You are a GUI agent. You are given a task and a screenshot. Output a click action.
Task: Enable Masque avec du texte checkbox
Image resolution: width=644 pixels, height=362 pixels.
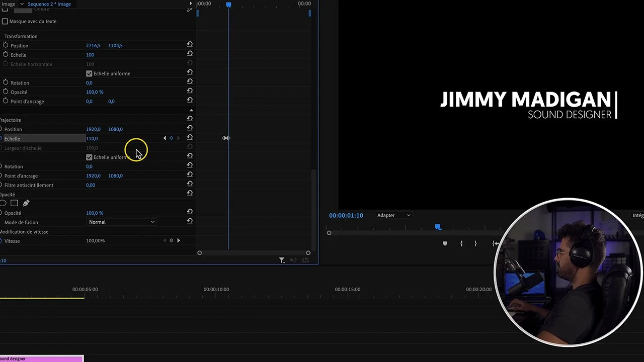point(5,21)
